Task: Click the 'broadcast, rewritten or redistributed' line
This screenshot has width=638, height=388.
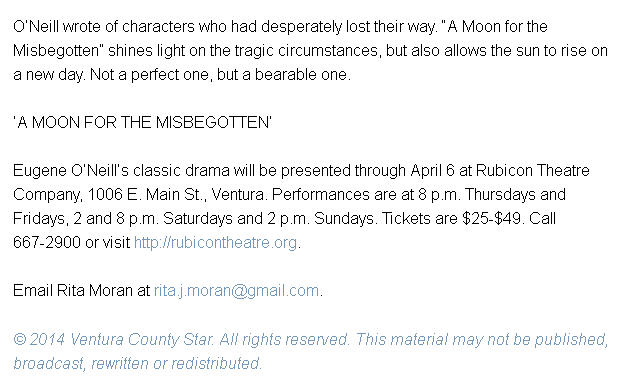Action: coord(137,363)
